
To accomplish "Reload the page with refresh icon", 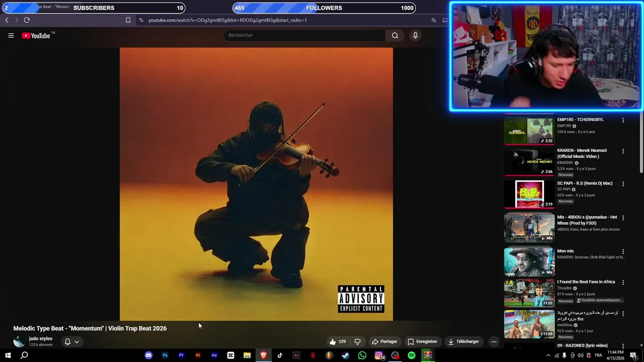I will (27, 20).
